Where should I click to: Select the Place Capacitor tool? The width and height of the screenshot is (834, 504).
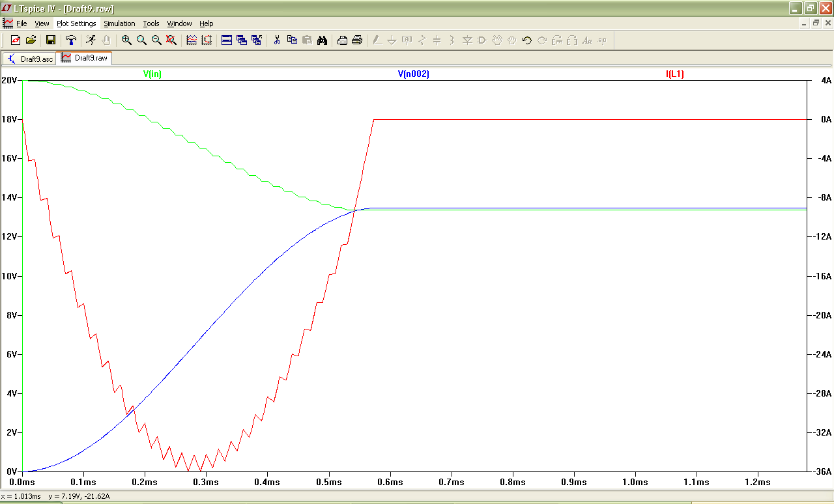[x=437, y=40]
